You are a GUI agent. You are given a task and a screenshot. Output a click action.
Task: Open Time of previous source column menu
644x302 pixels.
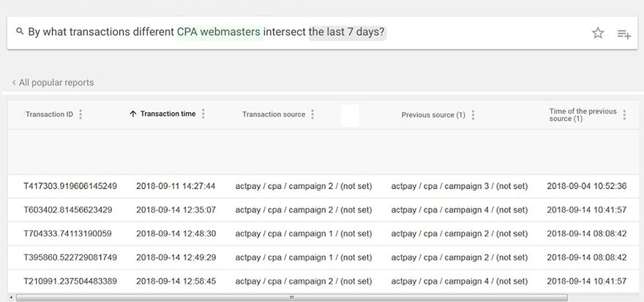pos(624,115)
